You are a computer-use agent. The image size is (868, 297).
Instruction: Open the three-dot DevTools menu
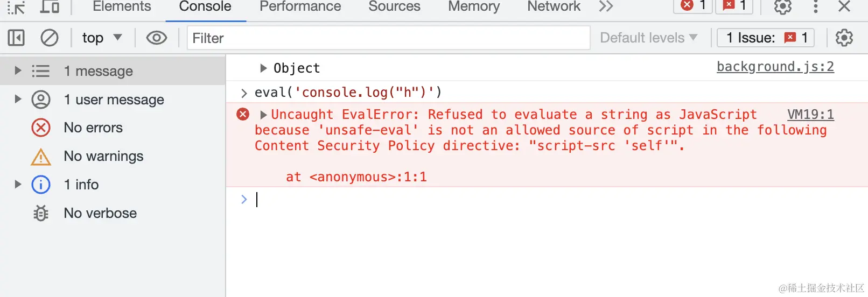click(x=815, y=6)
